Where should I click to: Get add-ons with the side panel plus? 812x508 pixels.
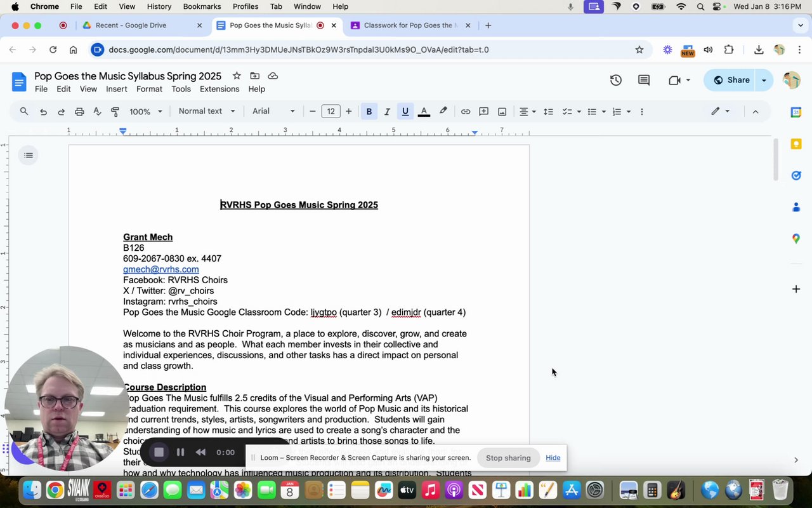(796, 289)
